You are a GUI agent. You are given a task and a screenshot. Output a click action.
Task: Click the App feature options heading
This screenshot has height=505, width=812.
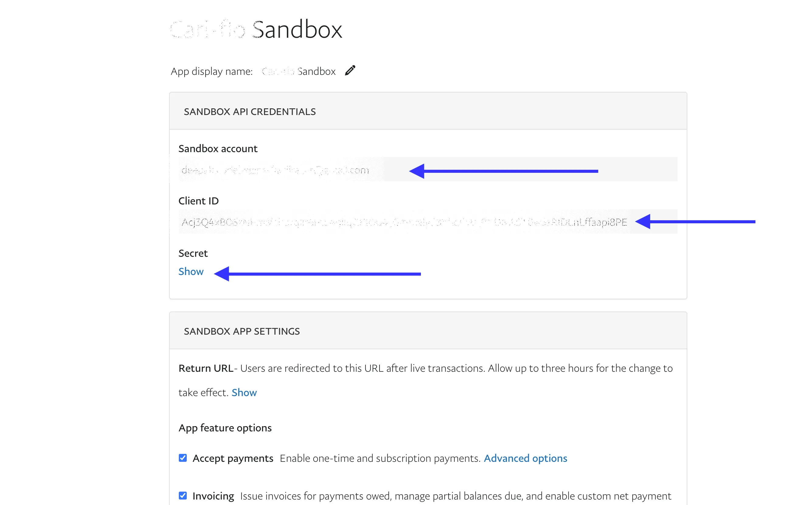point(225,428)
